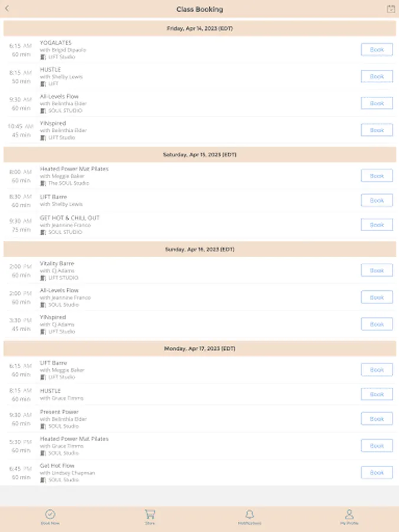Viewport: 399px width, 532px height.
Task: Book Friday's 10:45 AM YINspired class
Action: coord(377,130)
